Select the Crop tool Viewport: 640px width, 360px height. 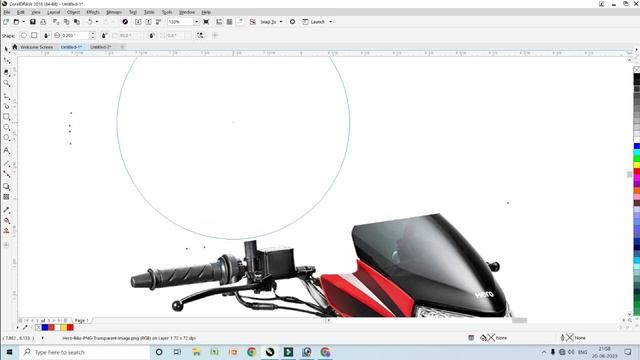pos(7,72)
